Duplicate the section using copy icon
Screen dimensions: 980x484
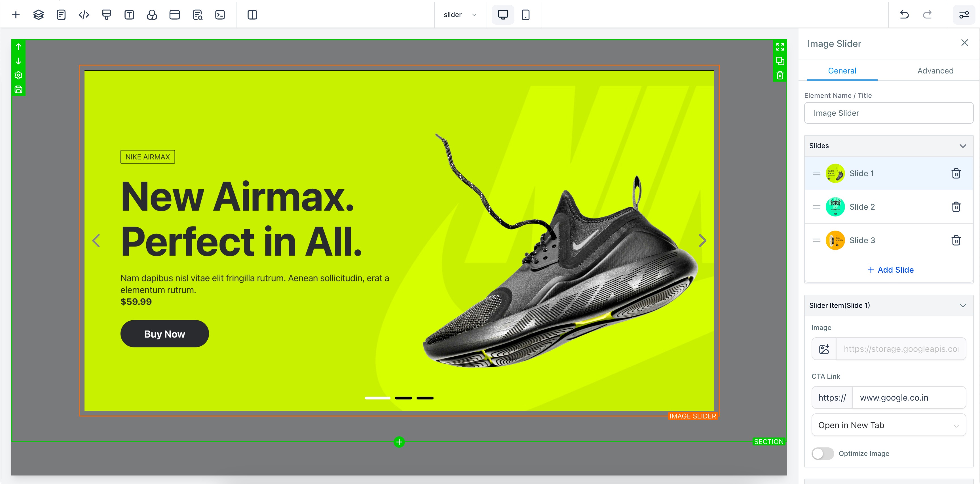[x=780, y=61]
